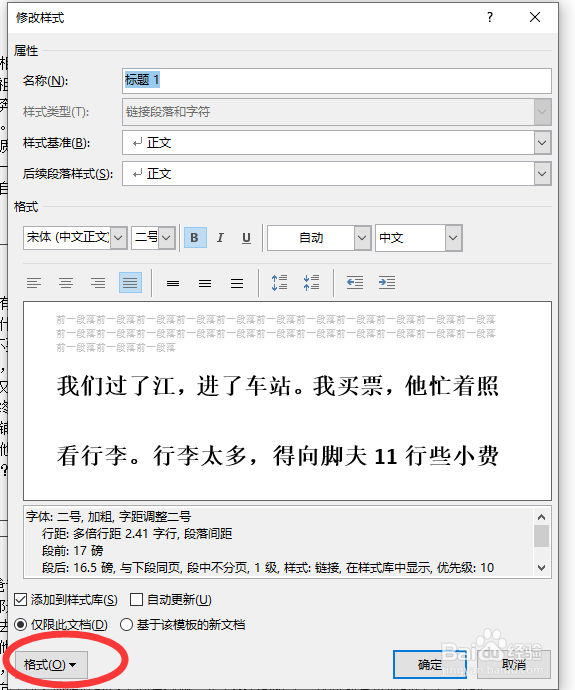
Task: Set single line spacing
Action: pos(173,283)
